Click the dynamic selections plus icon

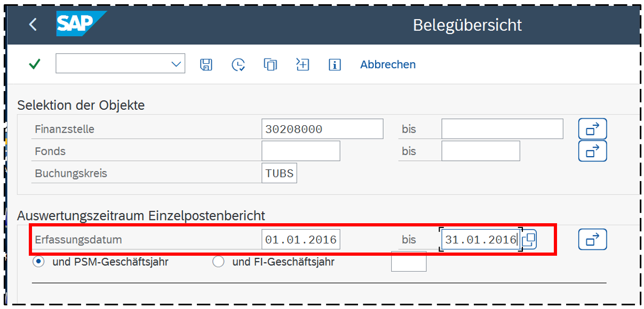pos(303,64)
